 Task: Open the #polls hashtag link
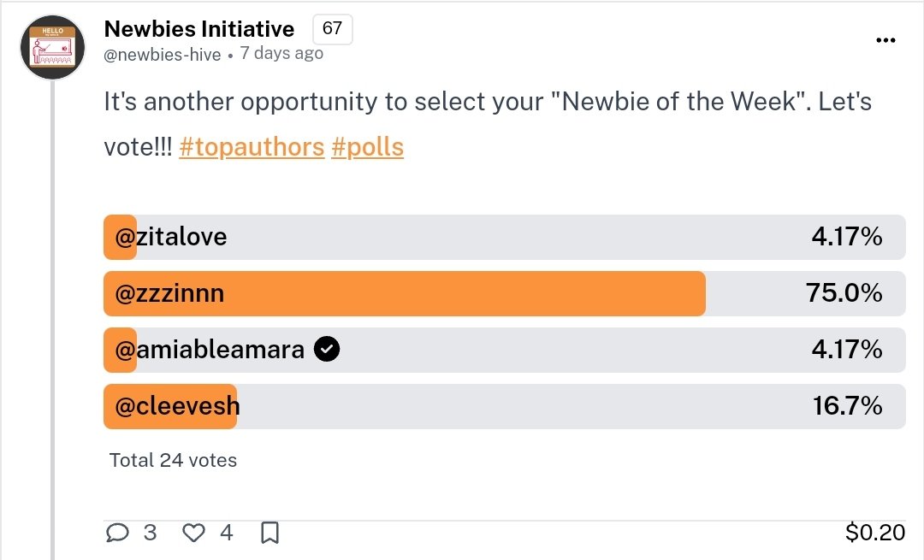(x=367, y=147)
